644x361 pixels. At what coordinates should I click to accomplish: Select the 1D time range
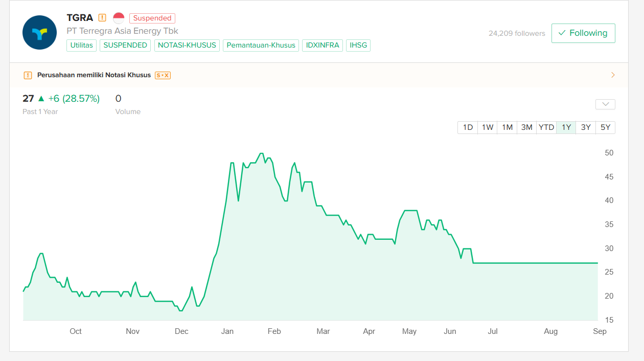tap(468, 127)
